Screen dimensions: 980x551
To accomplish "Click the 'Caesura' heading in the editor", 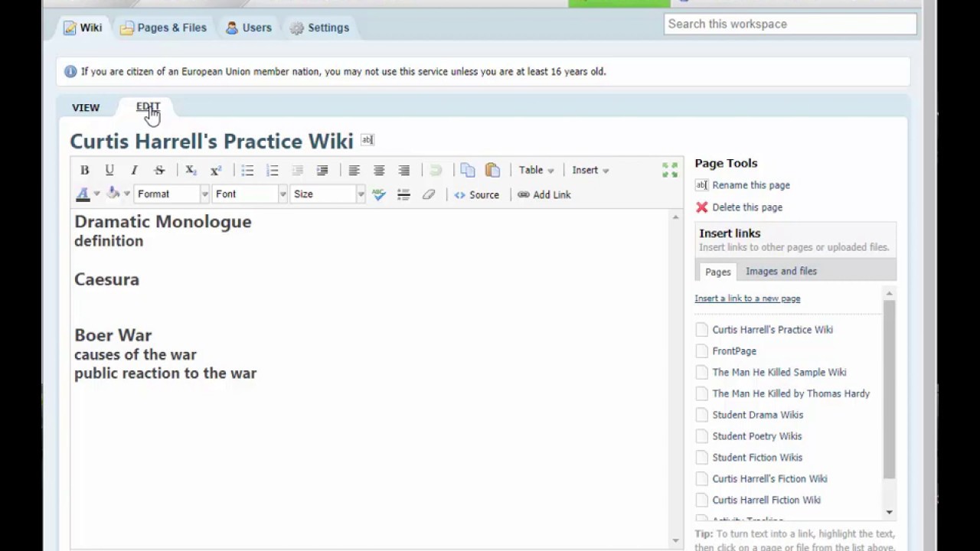I will [x=106, y=279].
